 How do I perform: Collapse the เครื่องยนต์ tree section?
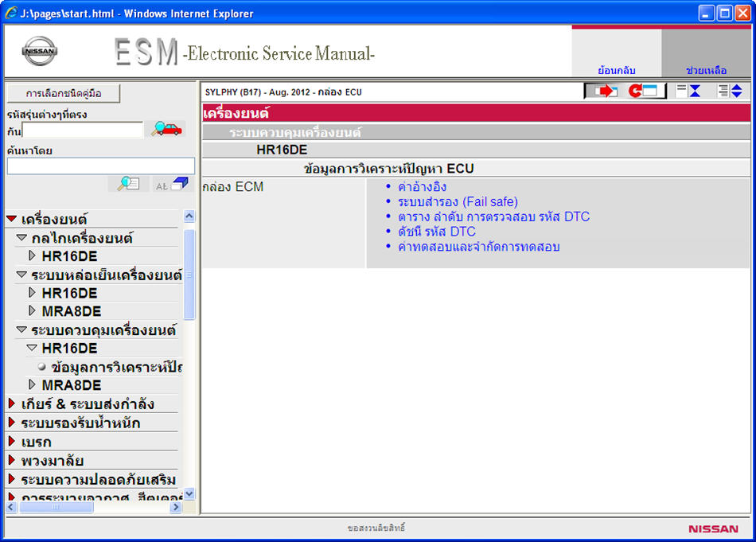coord(12,219)
